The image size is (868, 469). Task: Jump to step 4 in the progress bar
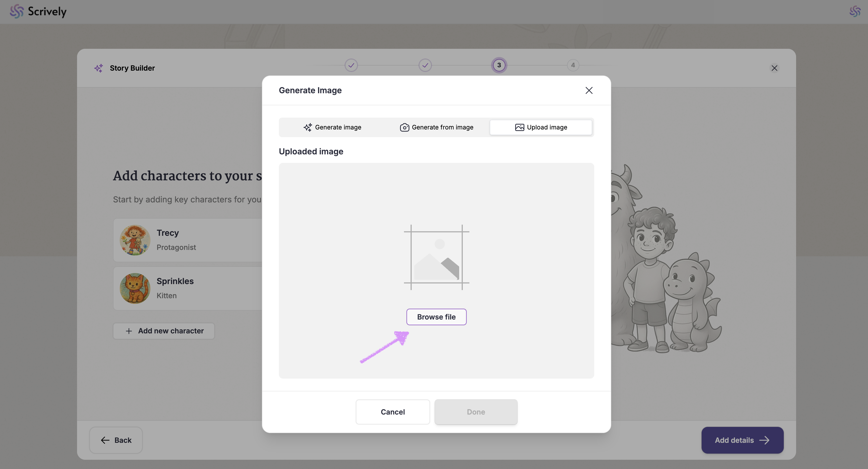point(573,65)
